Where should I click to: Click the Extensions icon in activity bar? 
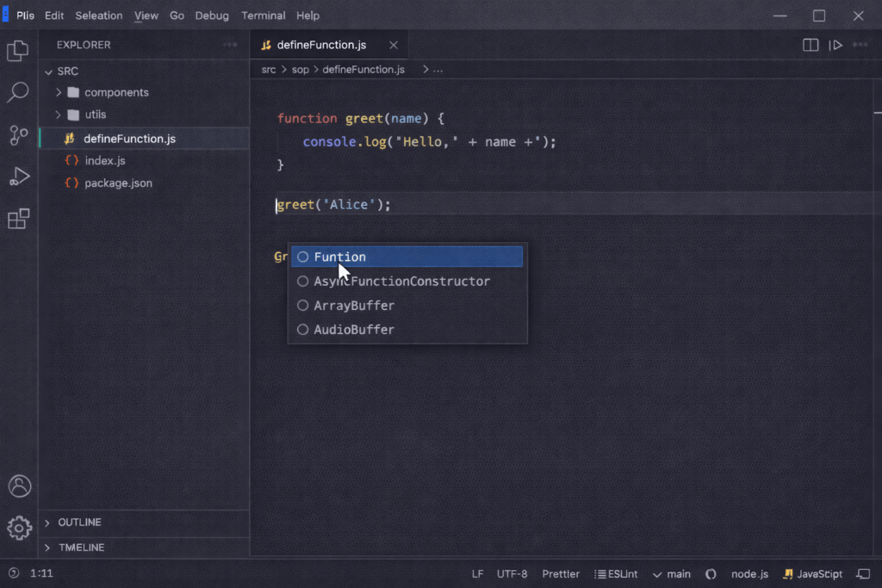pyautogui.click(x=18, y=219)
